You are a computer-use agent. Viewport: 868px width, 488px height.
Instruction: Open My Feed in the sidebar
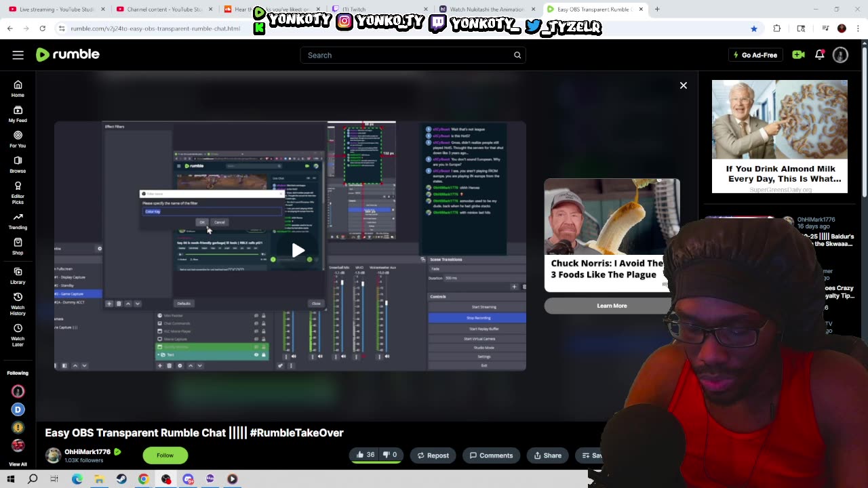pyautogui.click(x=18, y=114)
